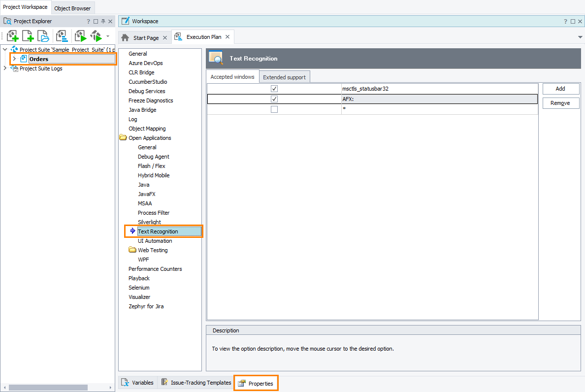Click the Remove button
The image size is (585, 392).
click(561, 103)
